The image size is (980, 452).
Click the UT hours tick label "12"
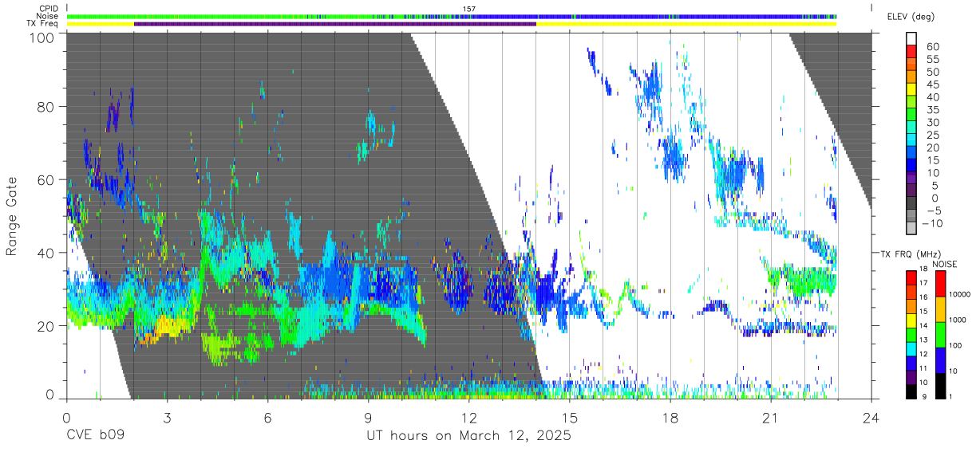[469, 417]
